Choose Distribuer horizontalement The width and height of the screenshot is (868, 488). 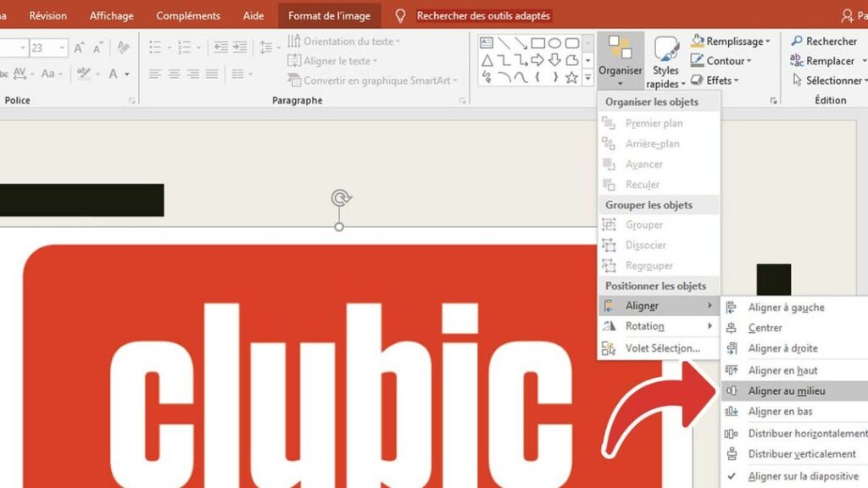pos(794,433)
